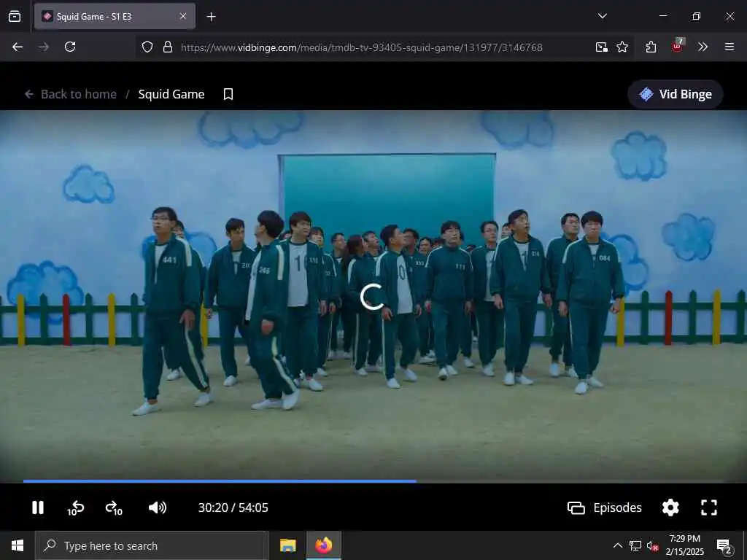The image size is (747, 560).
Task: Open the extensions puzzle icon
Action: [651, 47]
